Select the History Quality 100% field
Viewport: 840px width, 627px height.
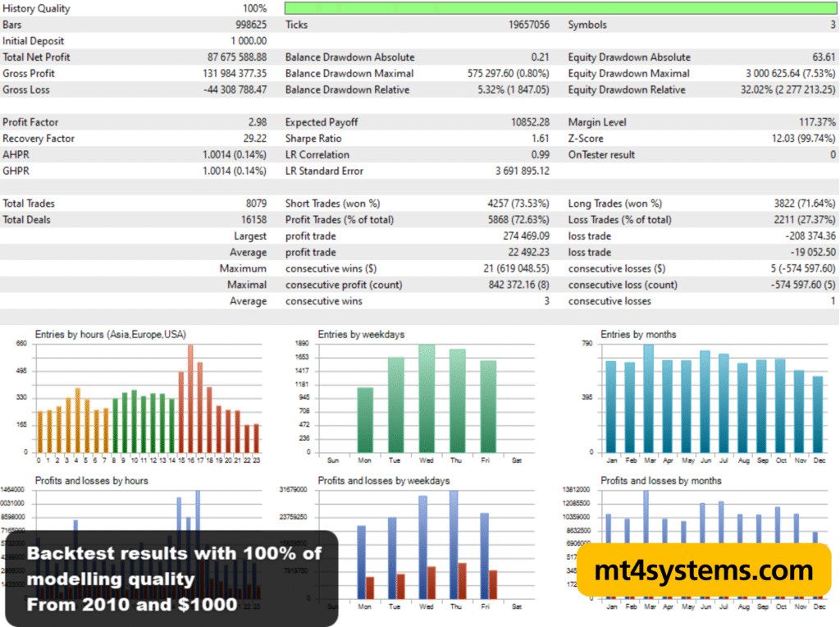click(x=253, y=8)
